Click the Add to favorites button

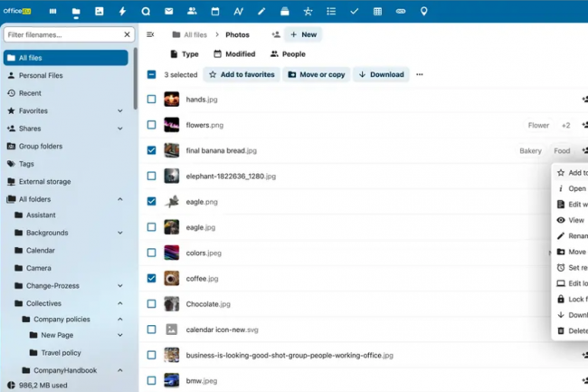(241, 75)
